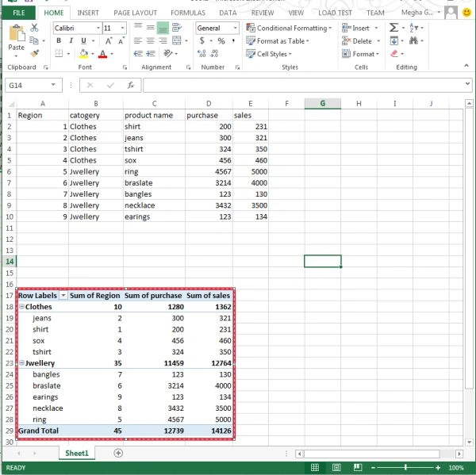Click Increase Decimal icon
The height and width of the screenshot is (475, 476).
tap(202, 54)
